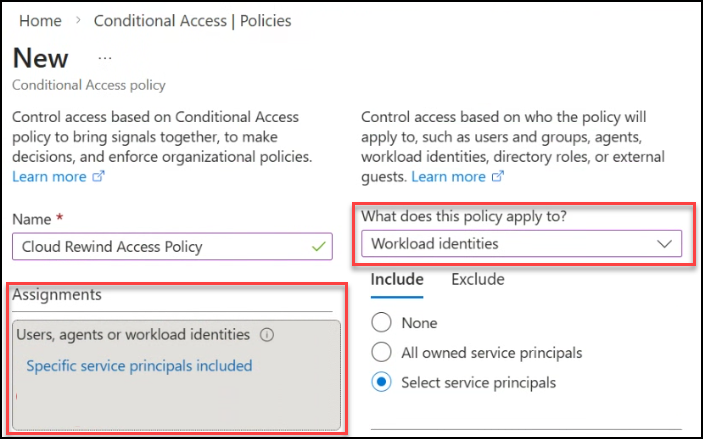The height and width of the screenshot is (439, 703).
Task: Select the None radio option
Action: tap(381, 323)
